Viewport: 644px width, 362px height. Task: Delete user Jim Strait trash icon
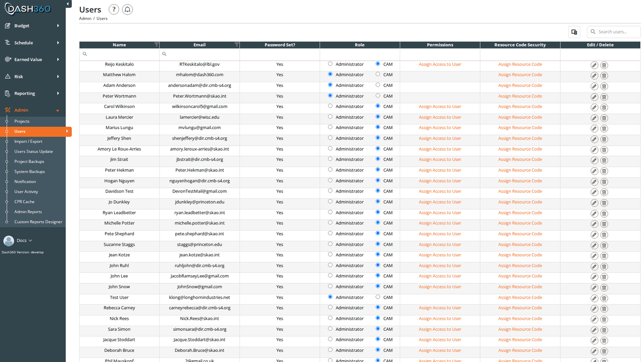point(604,160)
